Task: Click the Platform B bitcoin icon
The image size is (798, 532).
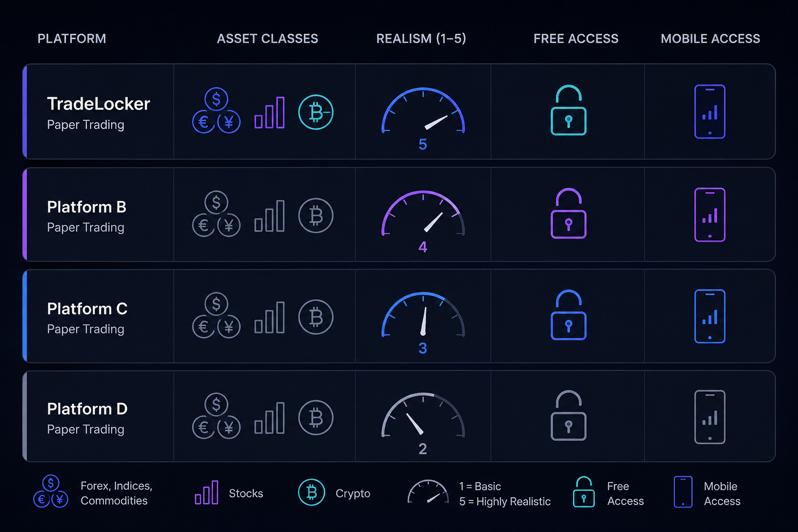Action: point(316,216)
